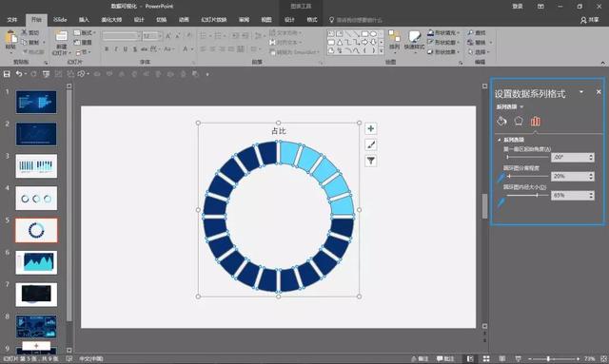Click the Undo arrow in quick access toolbar
Screen dimensions: 609x364
click(19, 74)
